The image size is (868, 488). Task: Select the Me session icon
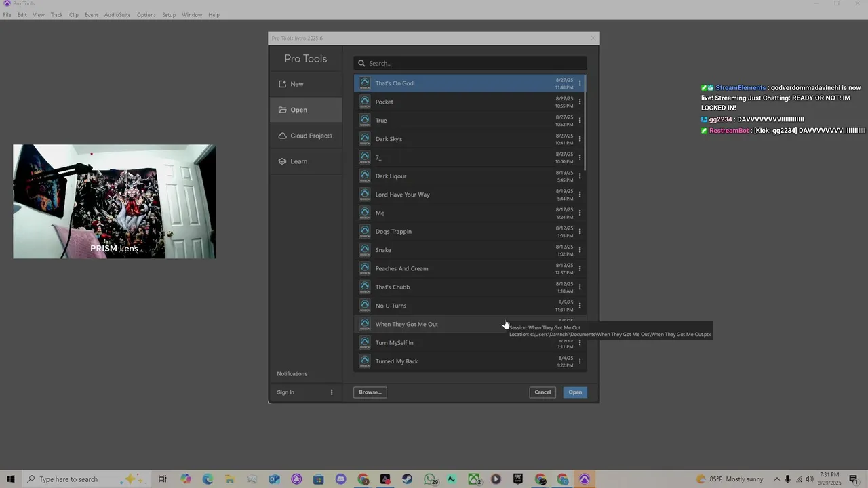click(x=365, y=213)
